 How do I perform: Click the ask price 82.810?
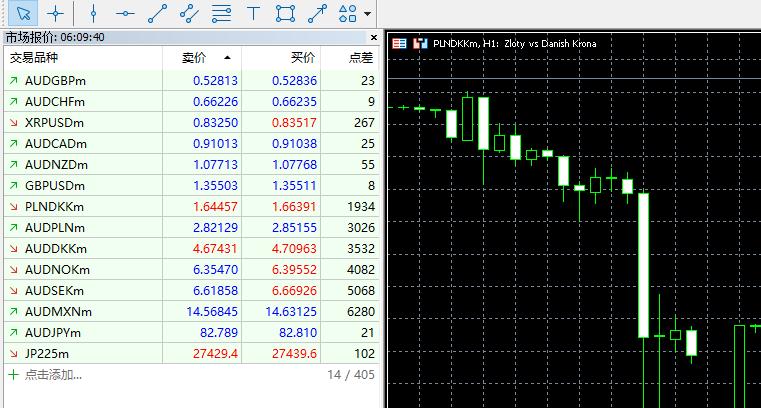[x=298, y=333]
